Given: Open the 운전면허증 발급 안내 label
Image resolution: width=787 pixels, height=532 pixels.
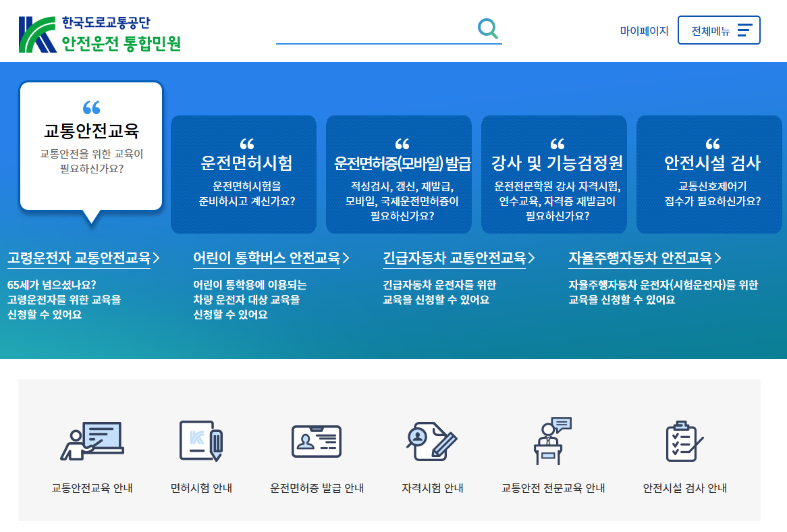Looking at the screenshot, I should [x=317, y=488].
